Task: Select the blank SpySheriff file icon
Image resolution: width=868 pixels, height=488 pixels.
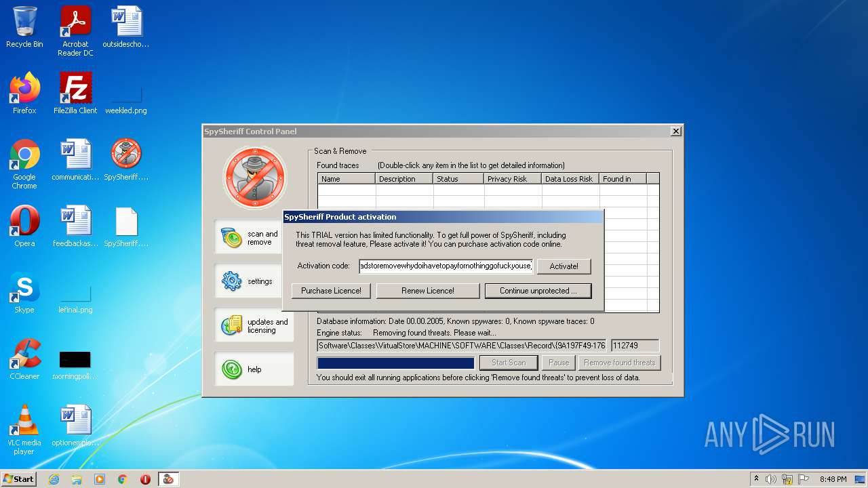Action: click(x=126, y=226)
